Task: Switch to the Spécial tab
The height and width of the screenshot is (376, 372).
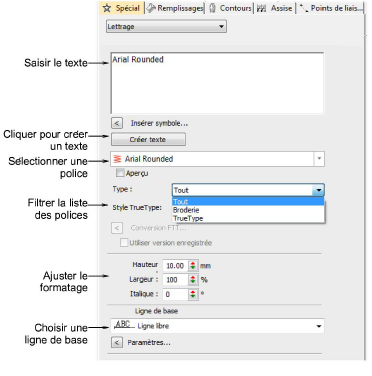Action: pyautogui.click(x=122, y=8)
